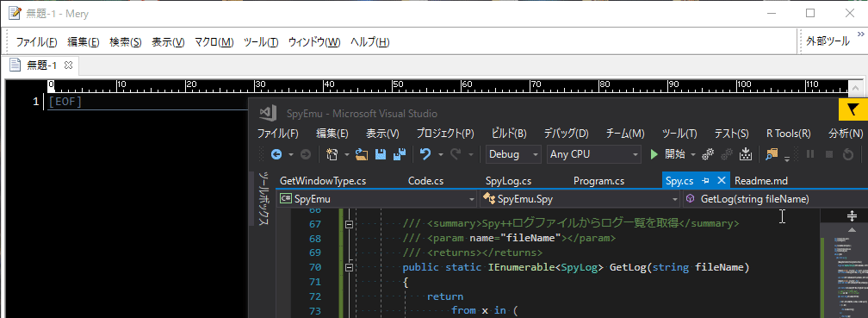Viewport: 868px width, 318px height.
Task: Open プロジェクト(P) menu in Visual Studio
Action: (x=445, y=134)
